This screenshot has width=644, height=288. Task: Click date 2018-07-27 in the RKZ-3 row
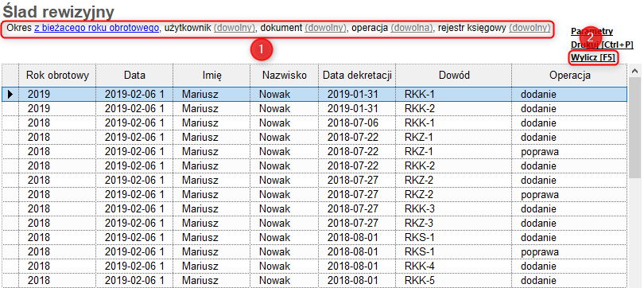click(x=357, y=223)
